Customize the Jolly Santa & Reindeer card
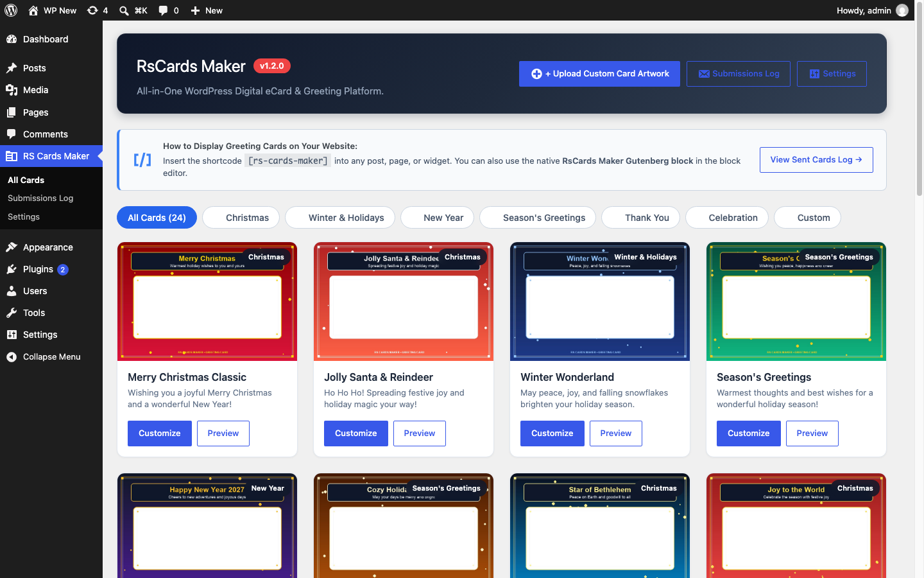The height and width of the screenshot is (578, 924). point(356,433)
